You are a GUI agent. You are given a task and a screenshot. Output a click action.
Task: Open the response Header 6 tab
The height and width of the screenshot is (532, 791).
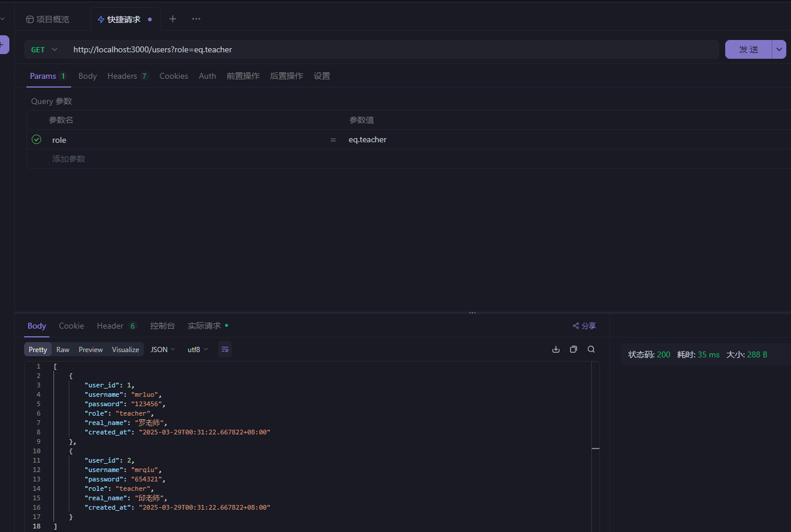coord(116,326)
